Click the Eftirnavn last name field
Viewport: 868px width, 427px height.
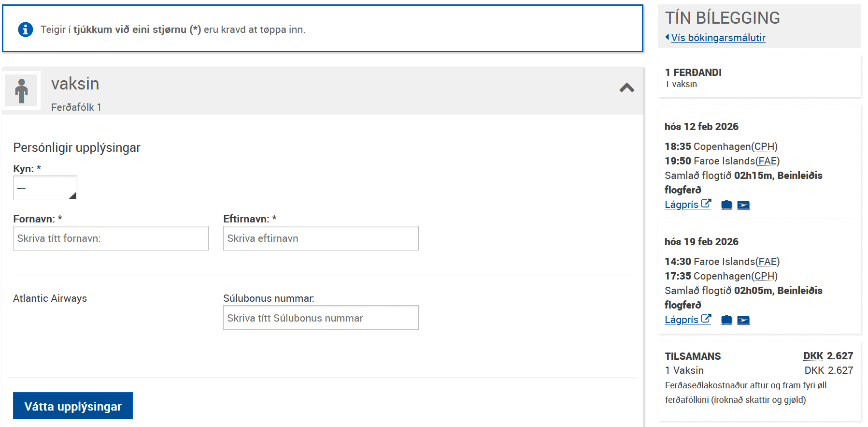click(x=321, y=238)
